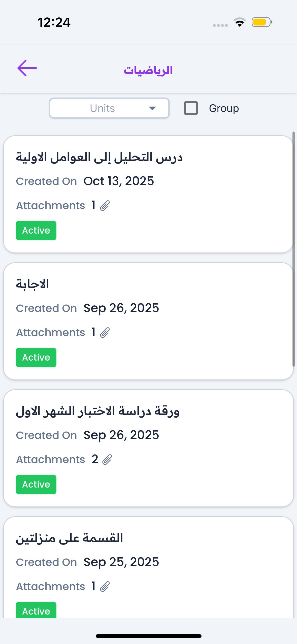
Task: Tap the battery status icon
Action: [x=261, y=22]
